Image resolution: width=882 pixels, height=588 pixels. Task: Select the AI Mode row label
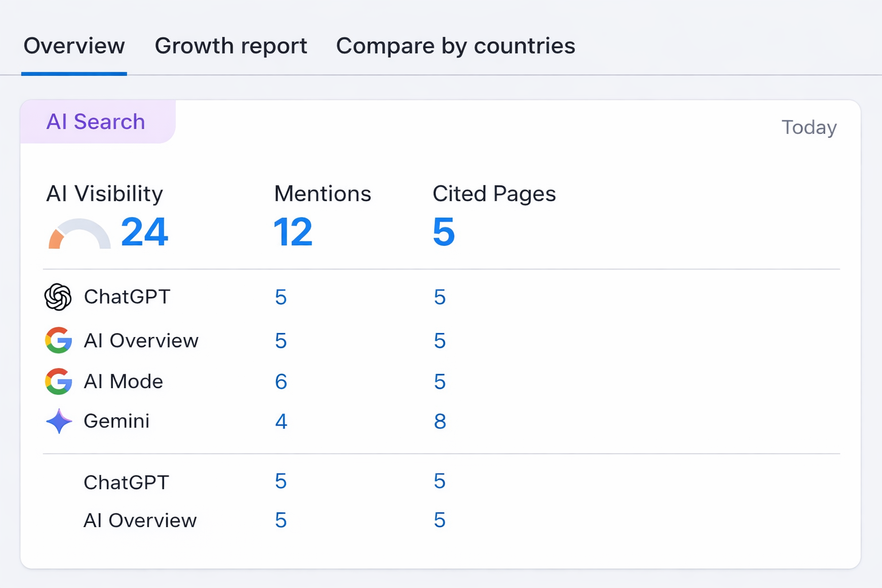pyautogui.click(x=123, y=381)
